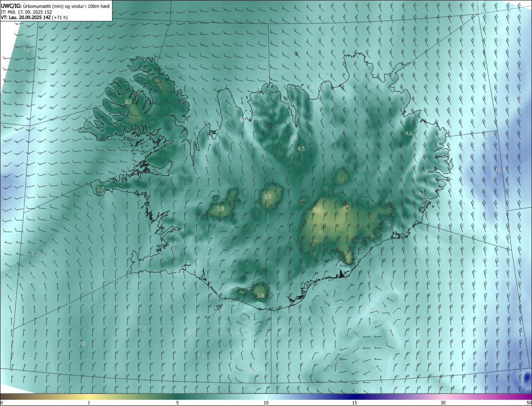Screen dimensions: 532x406
Task: Click the 3.8 value on Langjökull glacier
Action: click(220, 208)
